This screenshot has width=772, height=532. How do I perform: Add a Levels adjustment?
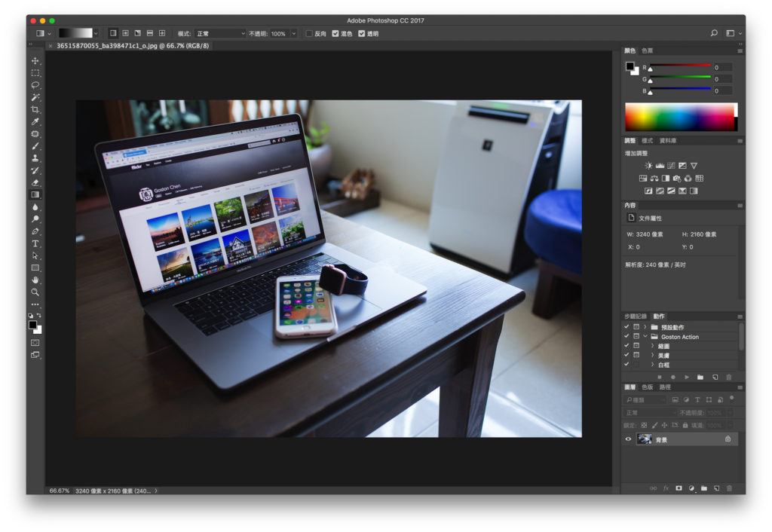coord(660,166)
